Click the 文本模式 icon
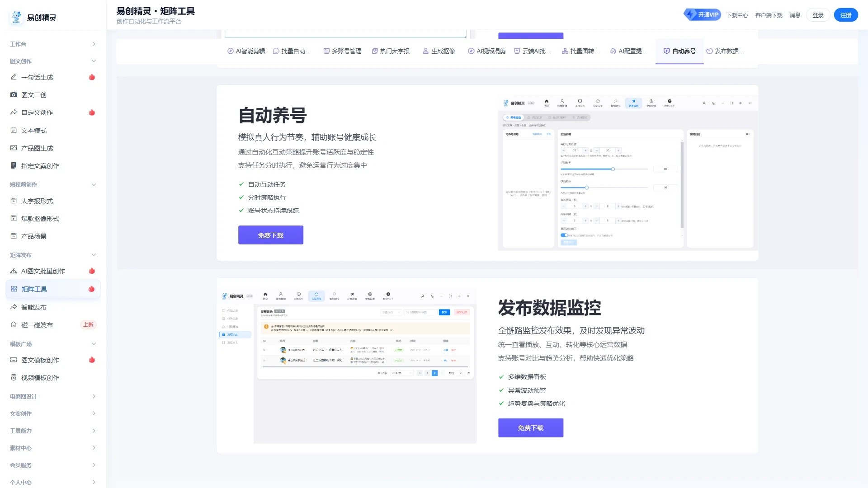The height and width of the screenshot is (488, 868). [14, 131]
